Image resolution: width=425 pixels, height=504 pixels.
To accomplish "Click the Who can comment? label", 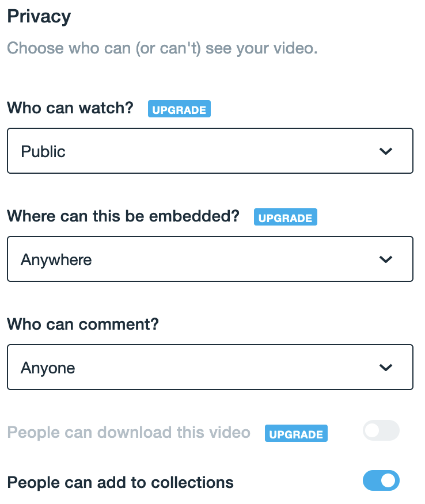I will pyautogui.click(x=83, y=324).
